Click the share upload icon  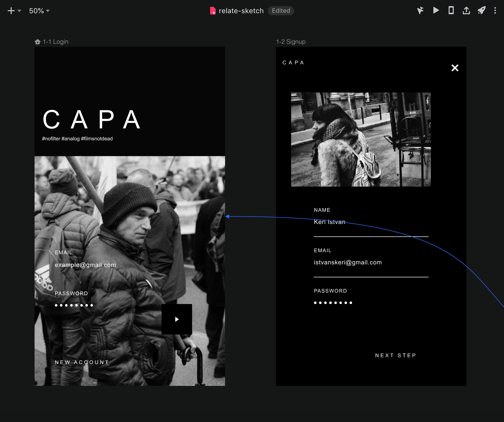point(466,10)
